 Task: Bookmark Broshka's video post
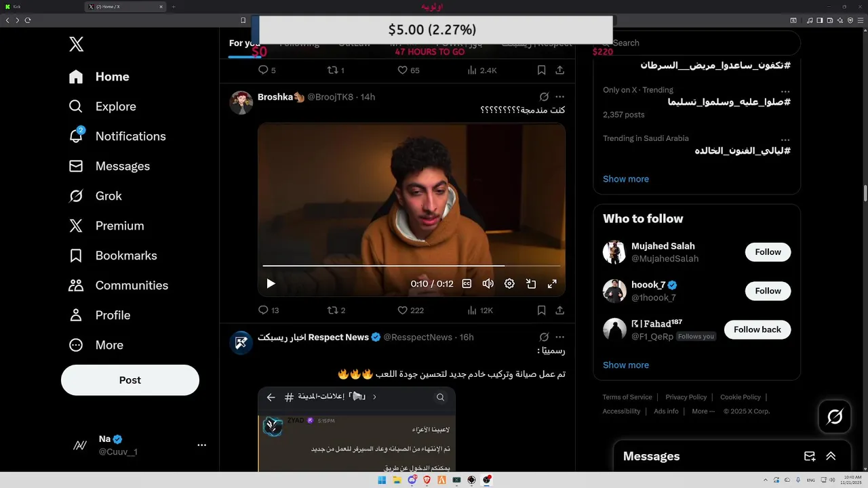coord(541,310)
